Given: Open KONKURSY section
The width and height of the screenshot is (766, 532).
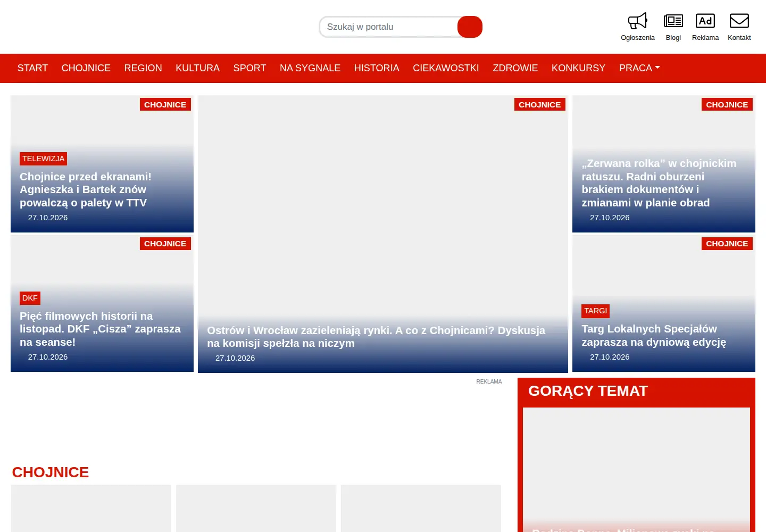Looking at the screenshot, I should (578, 68).
